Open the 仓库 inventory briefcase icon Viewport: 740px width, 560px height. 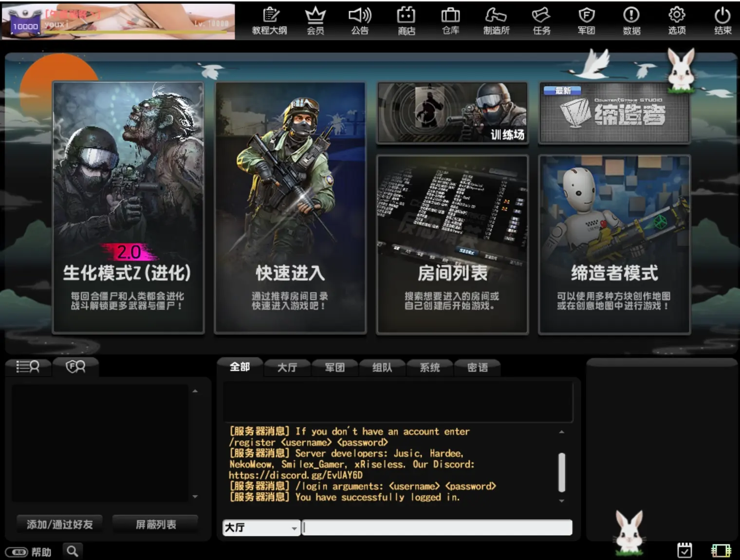click(451, 21)
